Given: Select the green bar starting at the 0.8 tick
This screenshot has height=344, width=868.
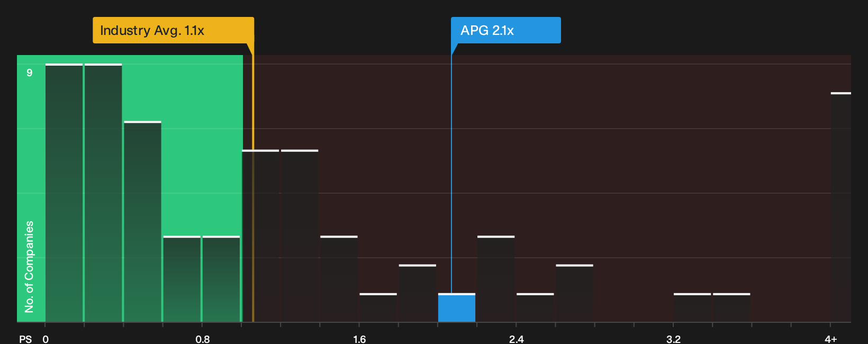Looking at the screenshot, I should pos(221,279).
